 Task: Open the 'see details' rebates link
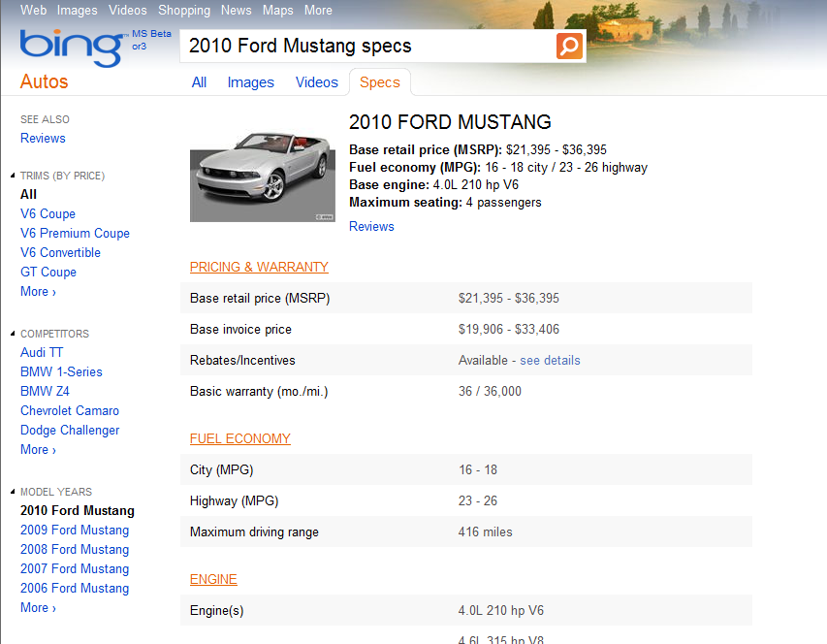[x=550, y=361]
